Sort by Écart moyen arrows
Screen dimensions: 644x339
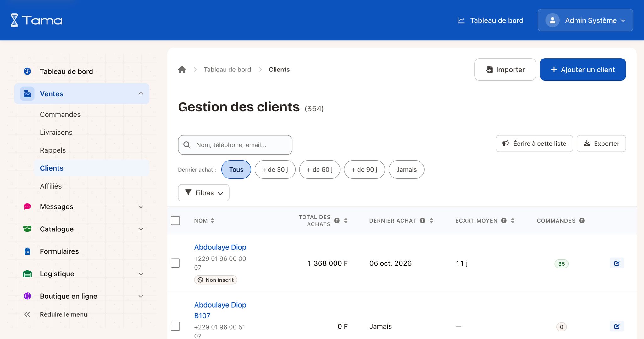tap(513, 220)
